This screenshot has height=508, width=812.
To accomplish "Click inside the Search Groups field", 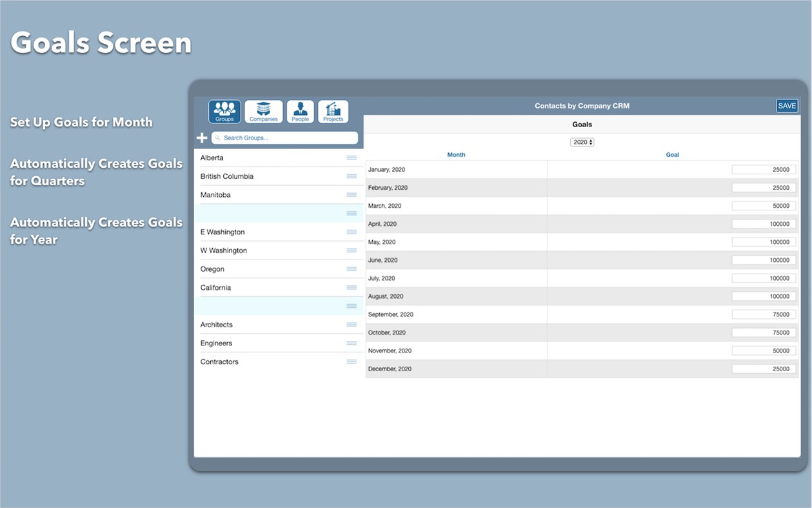I will [284, 137].
